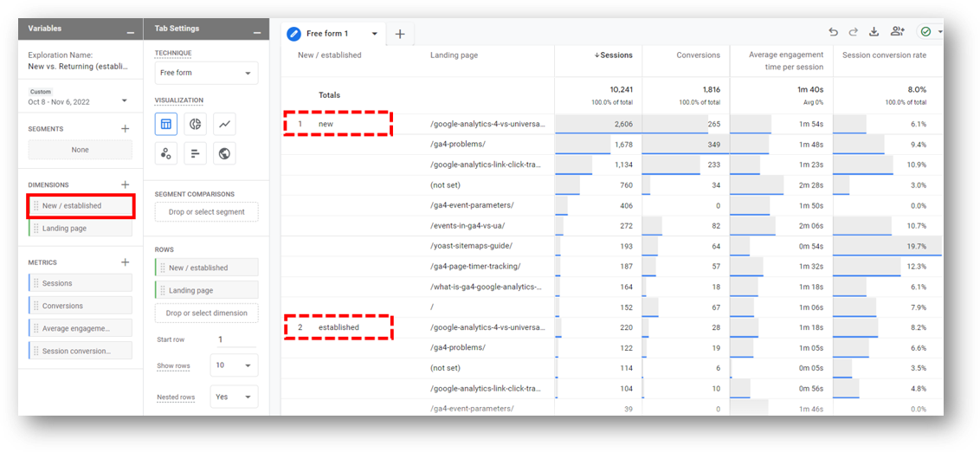
Task: Open the data quality checkmark indicator
Action: [925, 32]
